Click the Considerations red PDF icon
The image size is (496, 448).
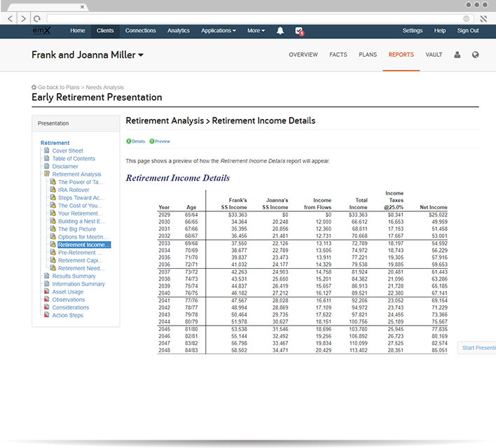[x=47, y=307]
